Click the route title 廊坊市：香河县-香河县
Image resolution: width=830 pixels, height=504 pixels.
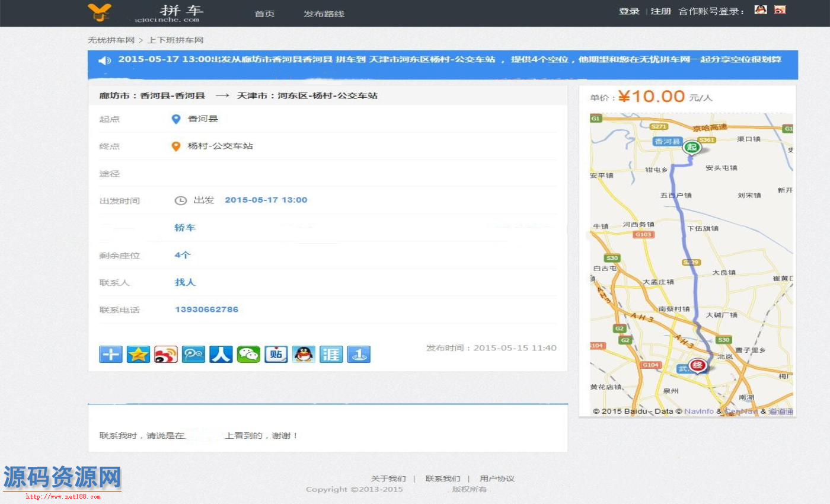point(152,95)
